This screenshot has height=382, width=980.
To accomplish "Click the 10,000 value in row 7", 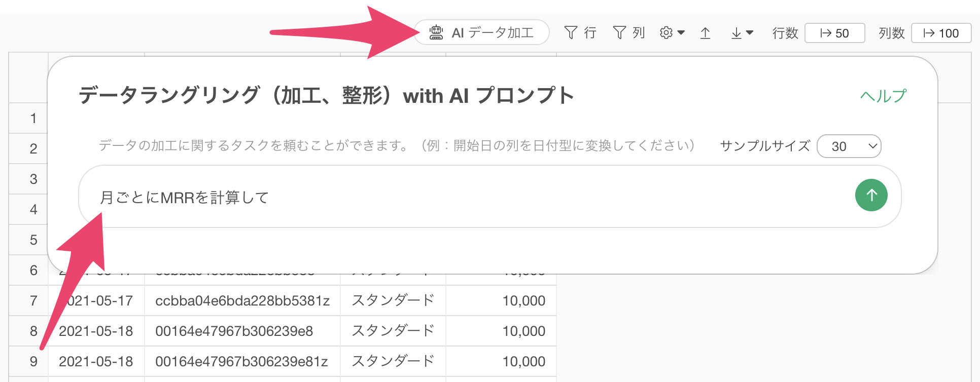I will coord(523,300).
